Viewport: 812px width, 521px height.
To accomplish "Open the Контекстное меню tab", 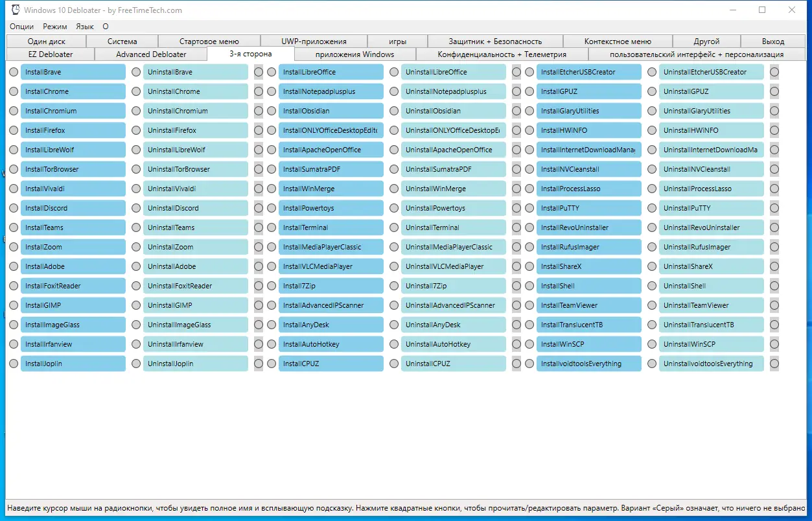I will [x=618, y=41].
